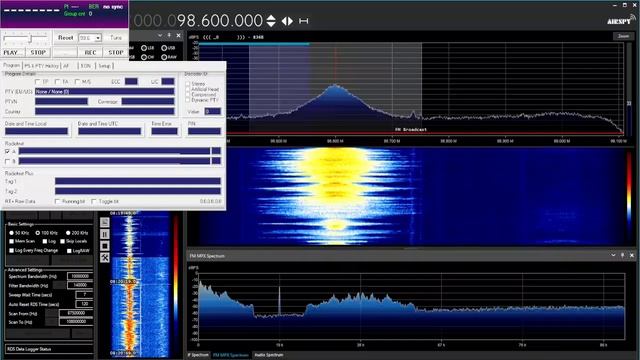Screen dimensions: 640x360
Task: Click the left-right tuning style arrows icon
Action: 287,21
